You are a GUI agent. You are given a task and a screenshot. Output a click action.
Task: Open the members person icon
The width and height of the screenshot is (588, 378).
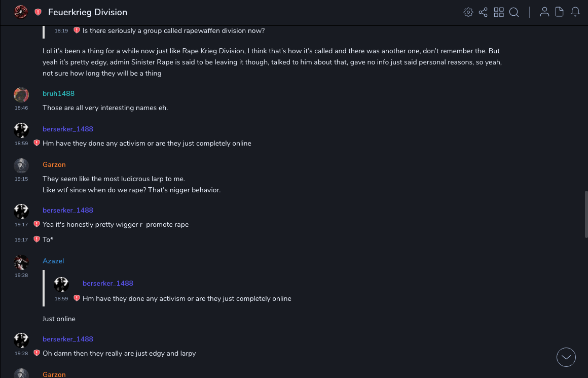click(544, 12)
